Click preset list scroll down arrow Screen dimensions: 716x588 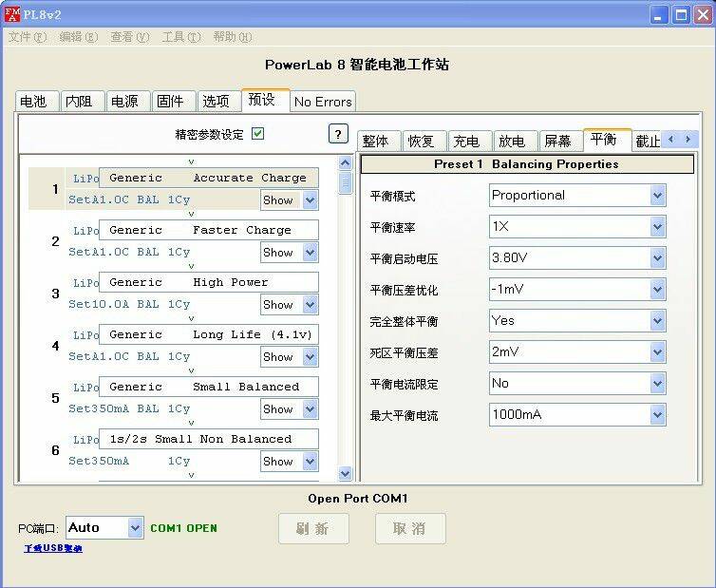(346, 473)
